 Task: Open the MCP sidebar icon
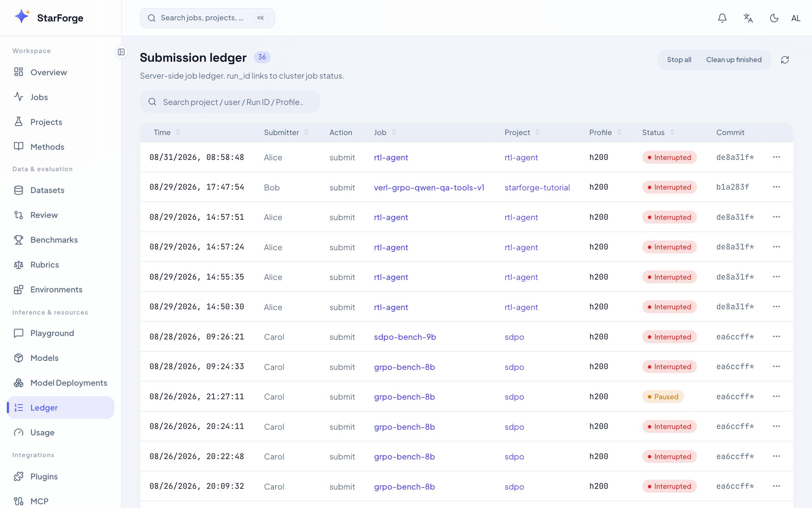18,501
